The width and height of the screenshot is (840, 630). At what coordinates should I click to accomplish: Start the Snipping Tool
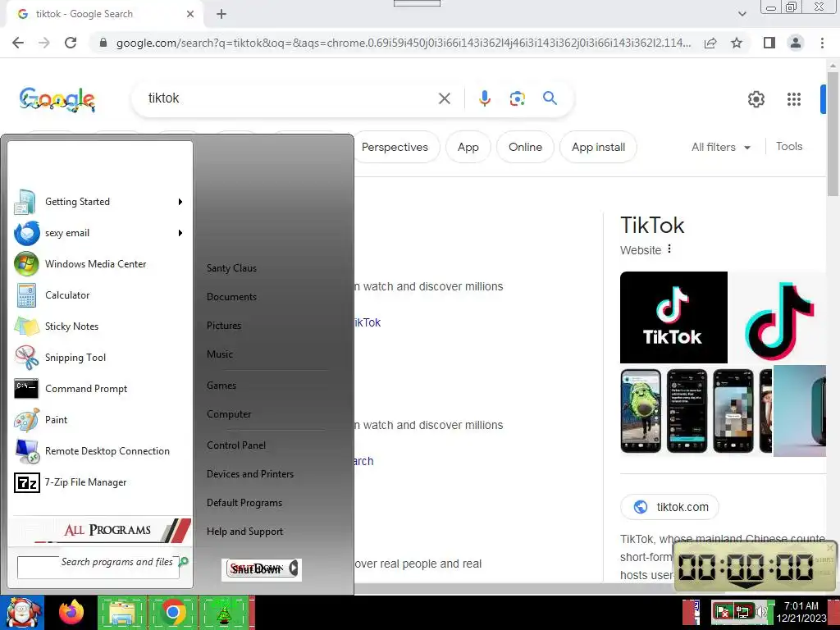(x=99, y=358)
